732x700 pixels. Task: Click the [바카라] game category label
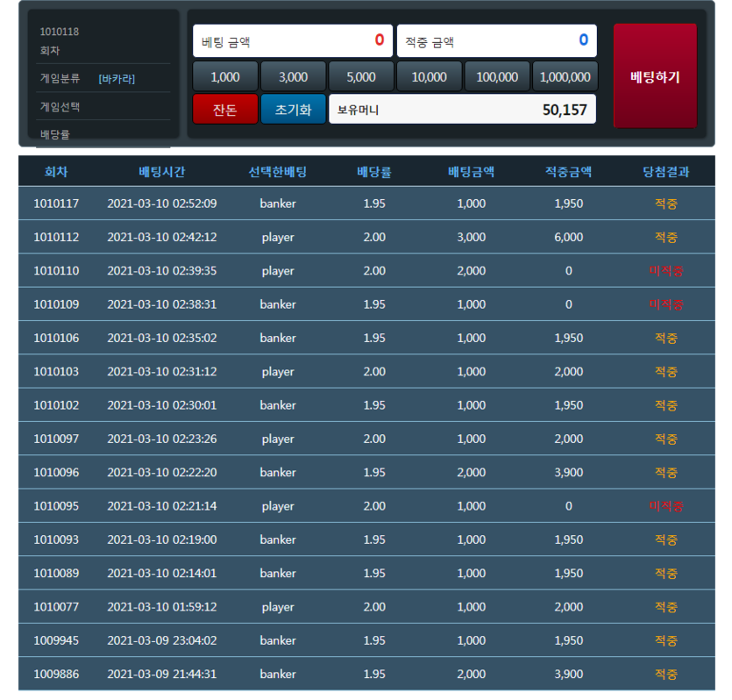[117, 79]
